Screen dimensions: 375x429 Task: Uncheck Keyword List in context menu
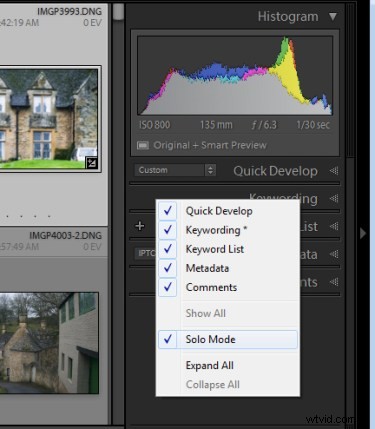pyautogui.click(x=228, y=249)
